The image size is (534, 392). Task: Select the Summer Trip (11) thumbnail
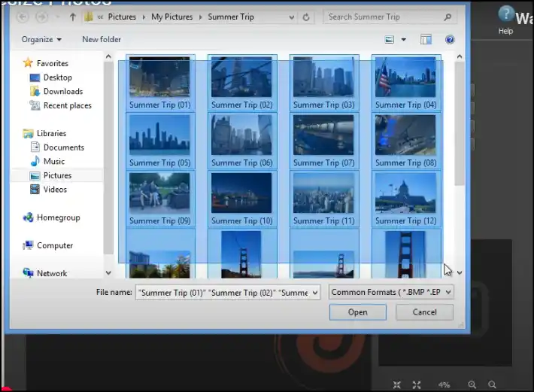pyautogui.click(x=324, y=199)
